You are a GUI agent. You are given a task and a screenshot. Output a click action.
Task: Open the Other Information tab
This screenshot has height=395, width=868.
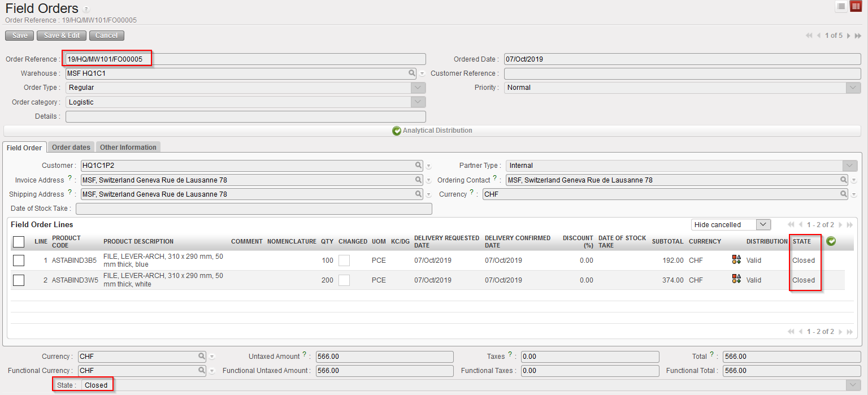tap(128, 147)
